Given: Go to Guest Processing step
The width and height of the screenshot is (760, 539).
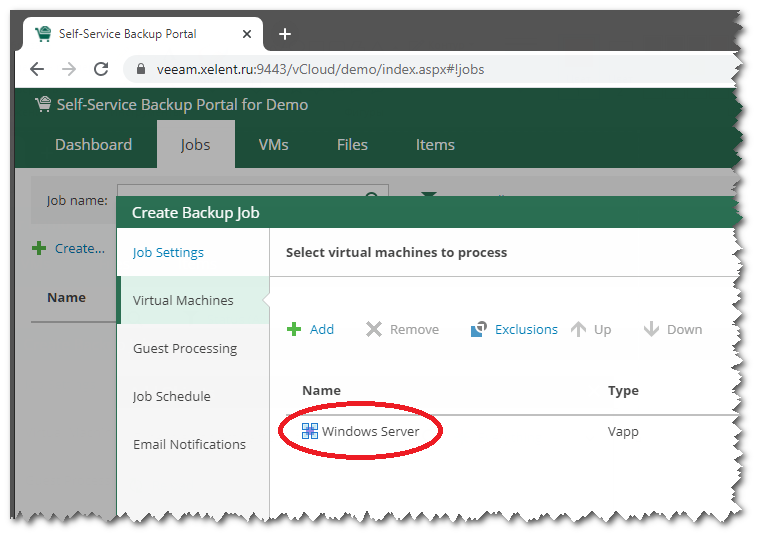Looking at the screenshot, I should pos(185,349).
